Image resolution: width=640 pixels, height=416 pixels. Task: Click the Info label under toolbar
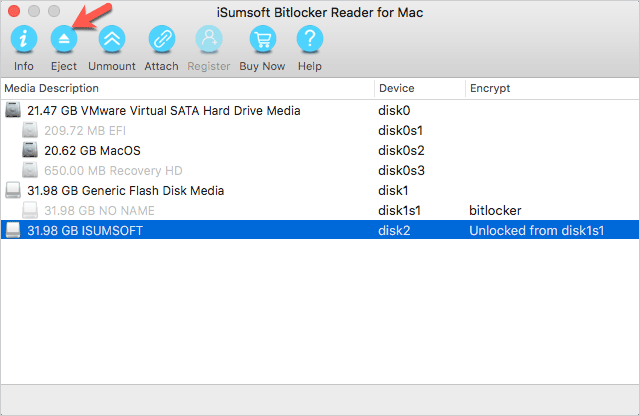[24, 66]
